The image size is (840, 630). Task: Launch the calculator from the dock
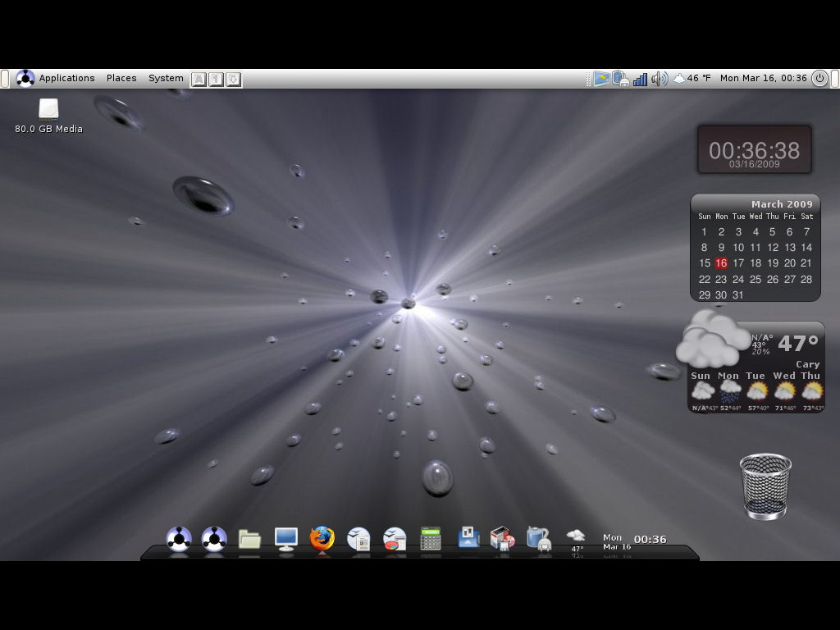click(x=431, y=539)
